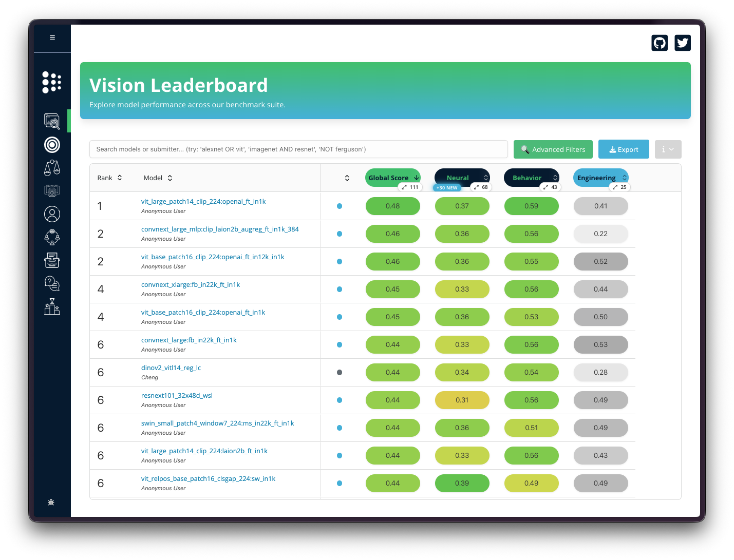Open Advanced Filters

click(x=553, y=149)
